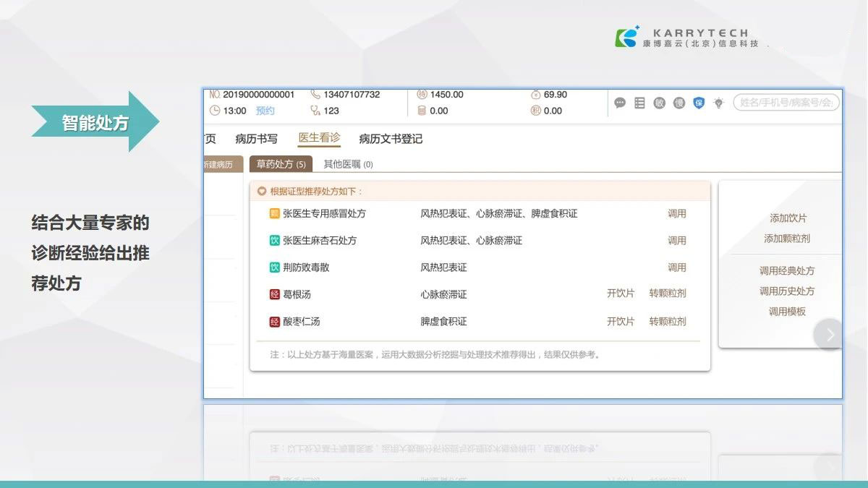Viewport: 868px width, 488px height.
Task: Select the 其他医嘱 tab
Action: tap(348, 164)
